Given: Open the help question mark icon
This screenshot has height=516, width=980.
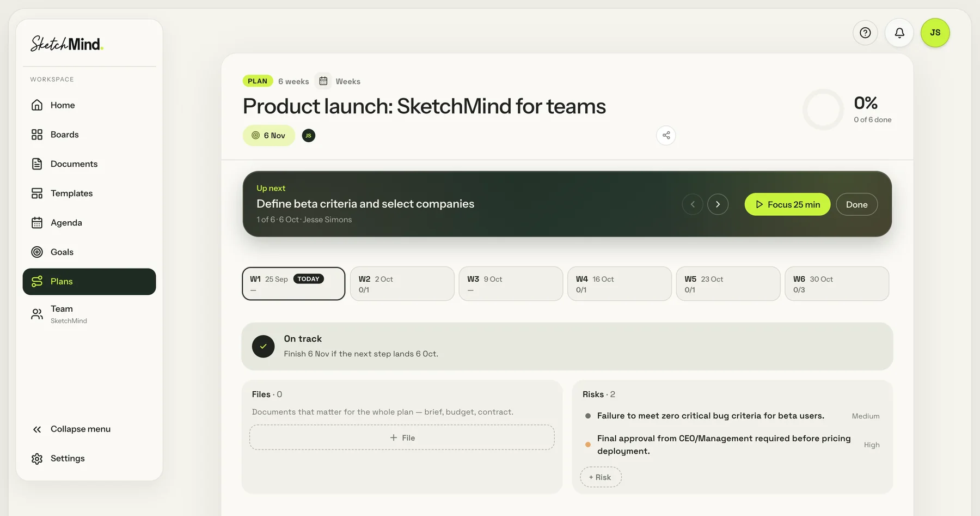Looking at the screenshot, I should coord(865,33).
